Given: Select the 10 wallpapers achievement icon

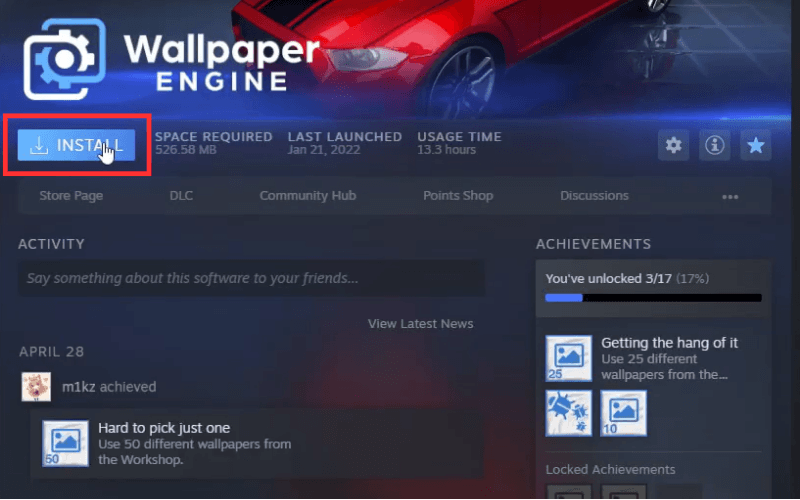Looking at the screenshot, I should [x=623, y=413].
